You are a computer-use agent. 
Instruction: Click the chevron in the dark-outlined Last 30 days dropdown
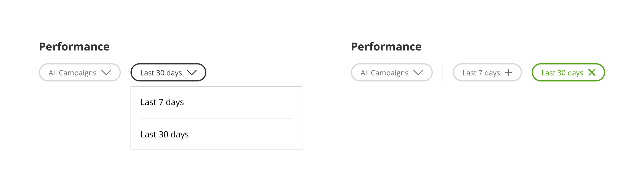point(192,73)
